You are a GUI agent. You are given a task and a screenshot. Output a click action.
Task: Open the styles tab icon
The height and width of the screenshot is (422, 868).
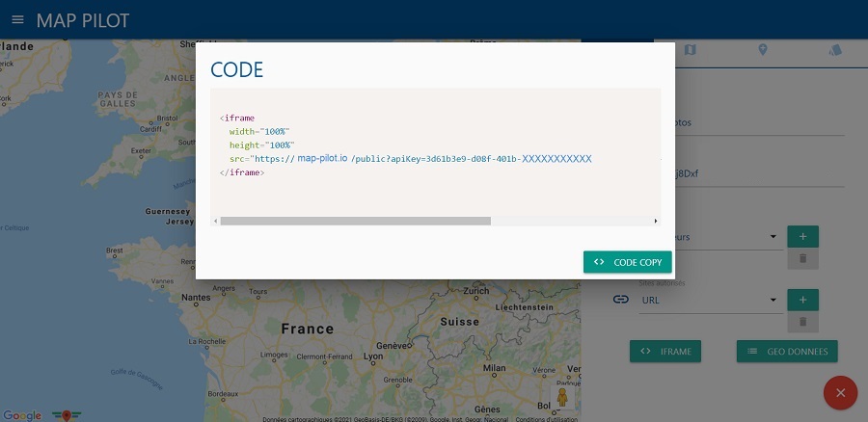834,50
